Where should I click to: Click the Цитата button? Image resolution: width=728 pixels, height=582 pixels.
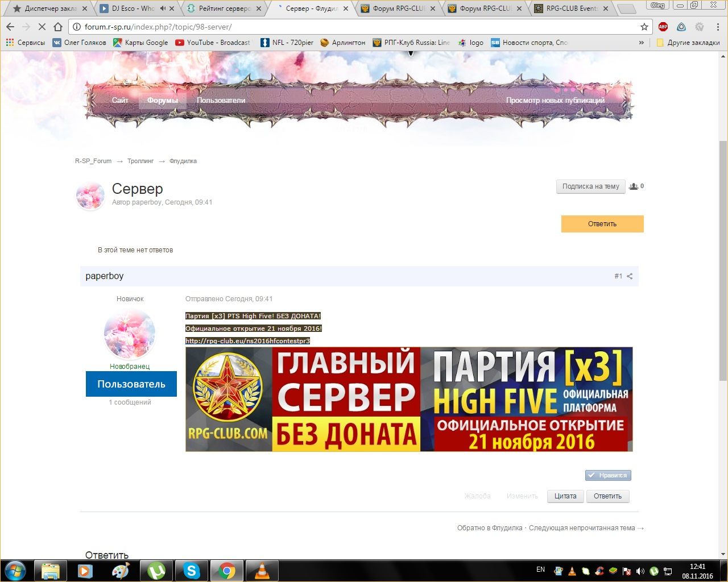(565, 496)
